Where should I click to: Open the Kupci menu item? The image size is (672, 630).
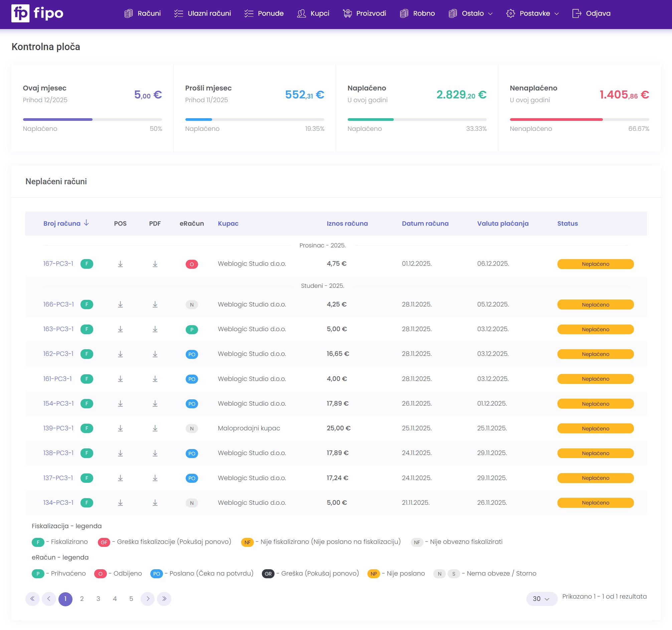pyautogui.click(x=313, y=13)
